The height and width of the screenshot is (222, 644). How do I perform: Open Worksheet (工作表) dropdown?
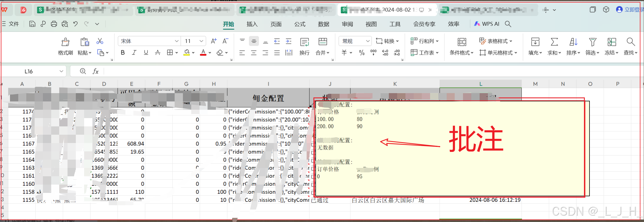tap(425, 53)
